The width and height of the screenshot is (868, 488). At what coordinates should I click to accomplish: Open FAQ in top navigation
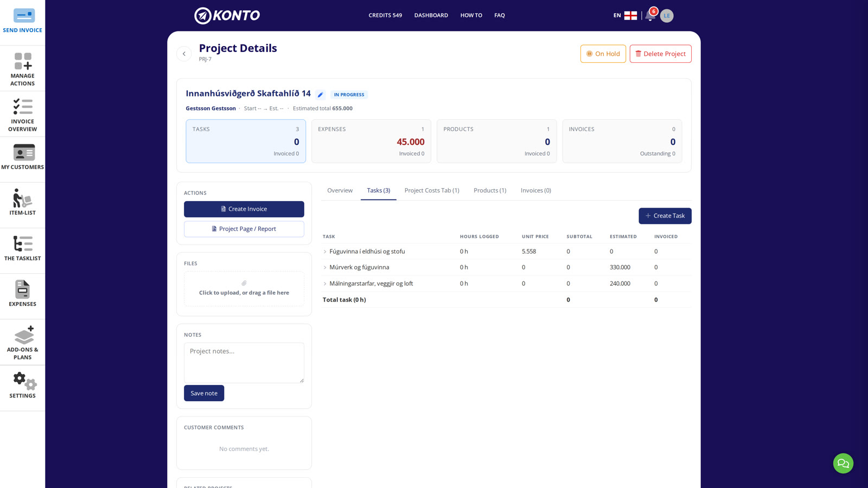[500, 15]
